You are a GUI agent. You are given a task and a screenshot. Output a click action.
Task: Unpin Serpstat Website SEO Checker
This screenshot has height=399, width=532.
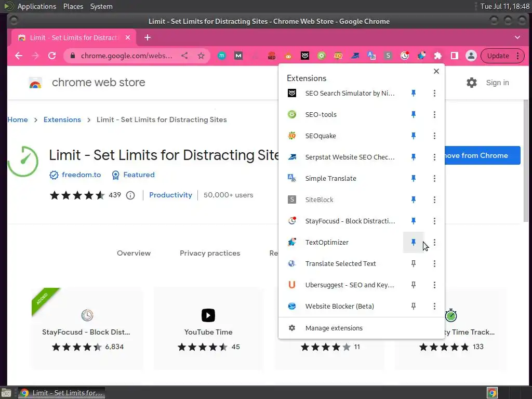[413, 157]
